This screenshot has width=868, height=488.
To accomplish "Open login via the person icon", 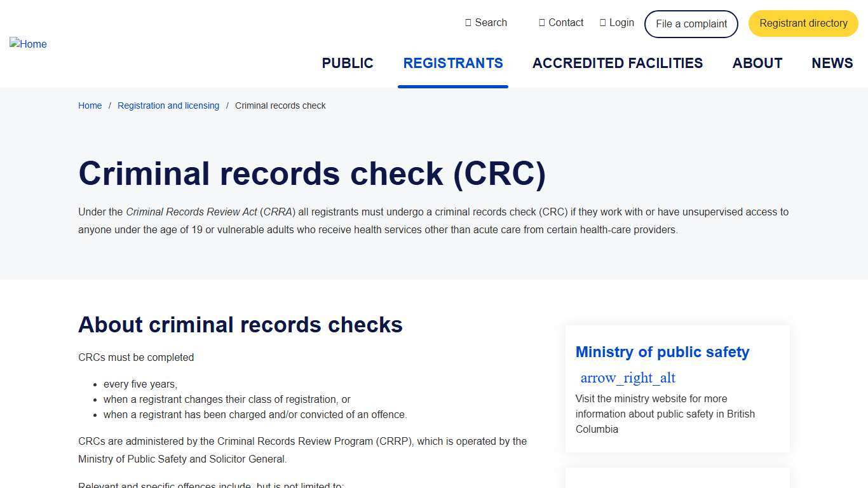I will click(602, 22).
